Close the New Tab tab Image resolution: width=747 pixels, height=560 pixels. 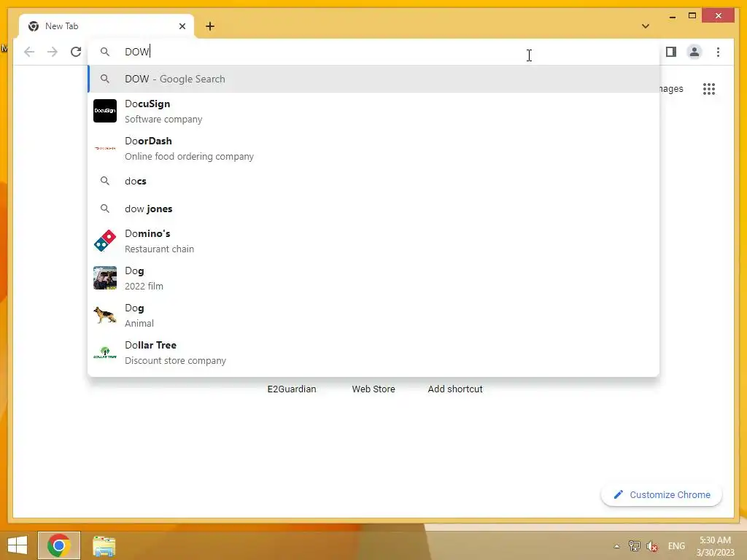[182, 26]
